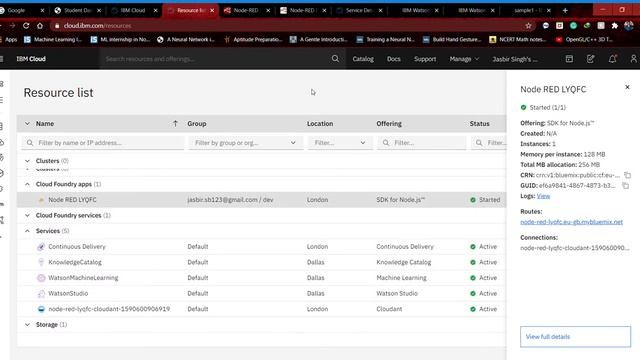The width and height of the screenshot is (640, 360).
Task: Open the KnowledgeCatalog service entry
Action: tap(75, 262)
